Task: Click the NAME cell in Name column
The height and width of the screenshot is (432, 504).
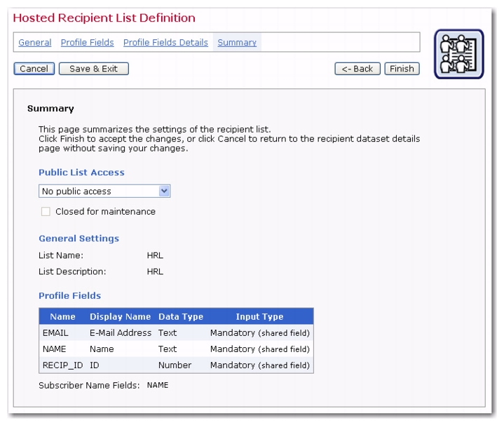Action: pos(54,349)
